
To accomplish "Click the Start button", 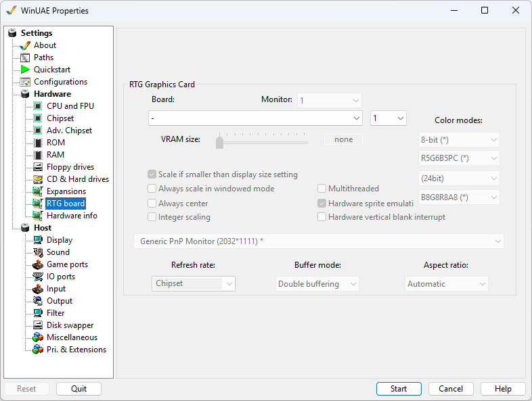I will pyautogui.click(x=399, y=389).
